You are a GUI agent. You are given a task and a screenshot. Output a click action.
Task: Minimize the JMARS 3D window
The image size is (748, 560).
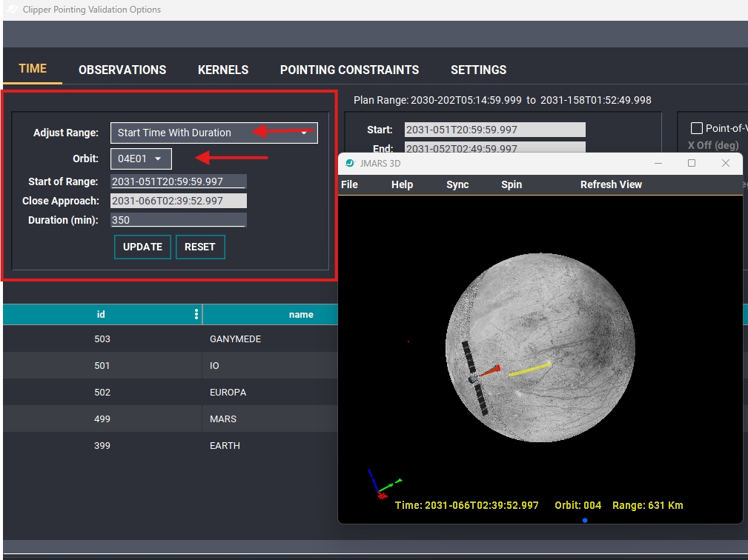click(658, 163)
